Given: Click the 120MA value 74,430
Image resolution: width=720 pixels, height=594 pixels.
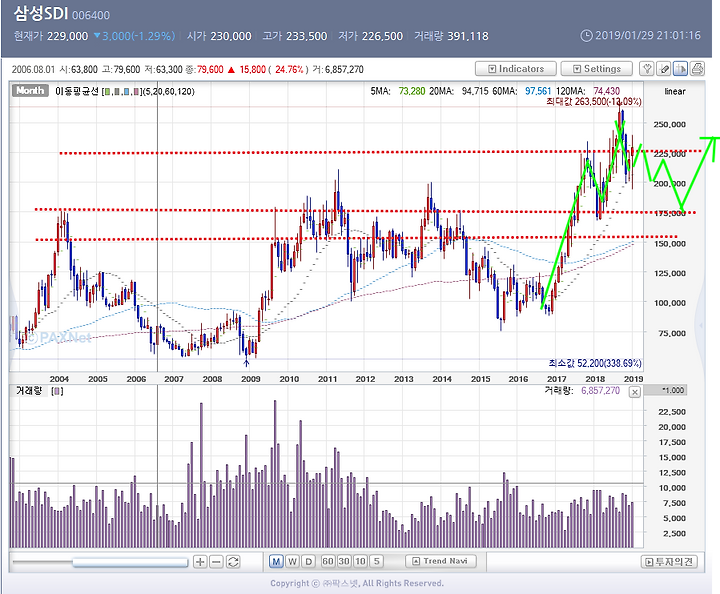Looking at the screenshot, I should (x=607, y=91).
